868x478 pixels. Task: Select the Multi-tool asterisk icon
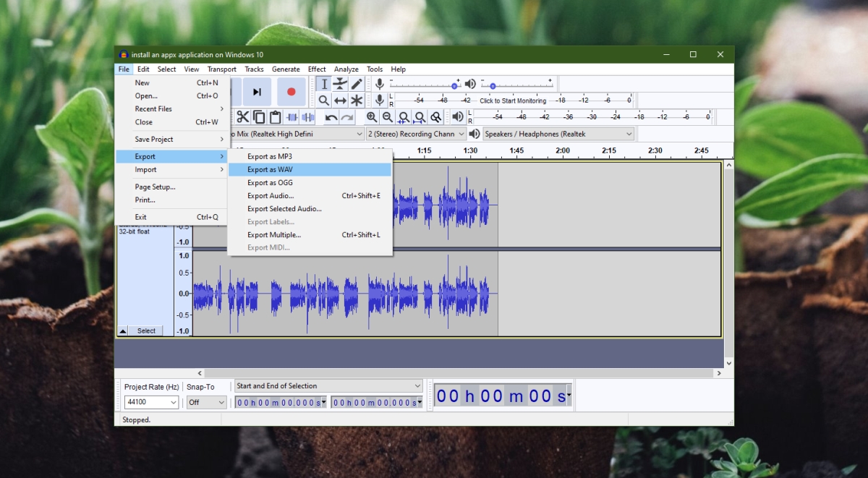(356, 101)
